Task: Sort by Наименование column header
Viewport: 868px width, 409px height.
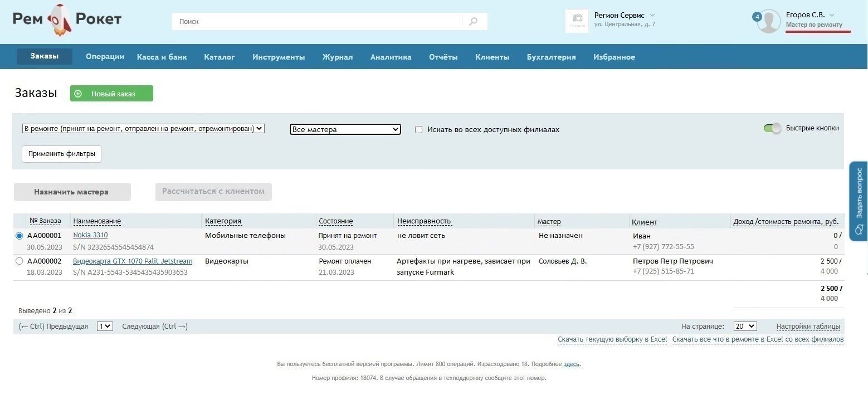Action: (97, 221)
